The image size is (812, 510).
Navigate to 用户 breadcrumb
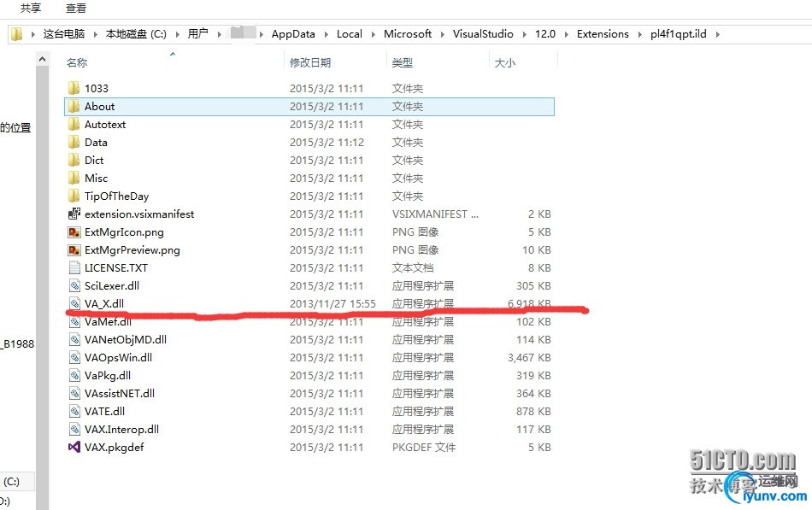click(x=197, y=34)
